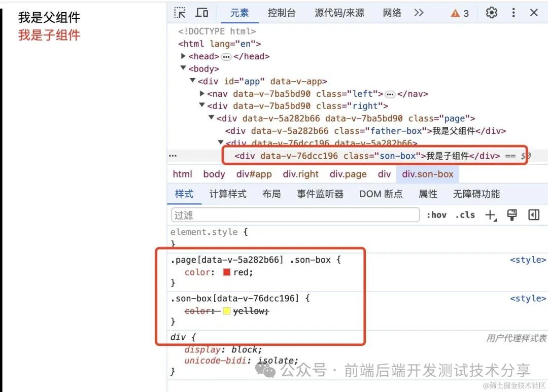Click the new style rule plus icon
The image size is (548, 392).
pos(490,215)
